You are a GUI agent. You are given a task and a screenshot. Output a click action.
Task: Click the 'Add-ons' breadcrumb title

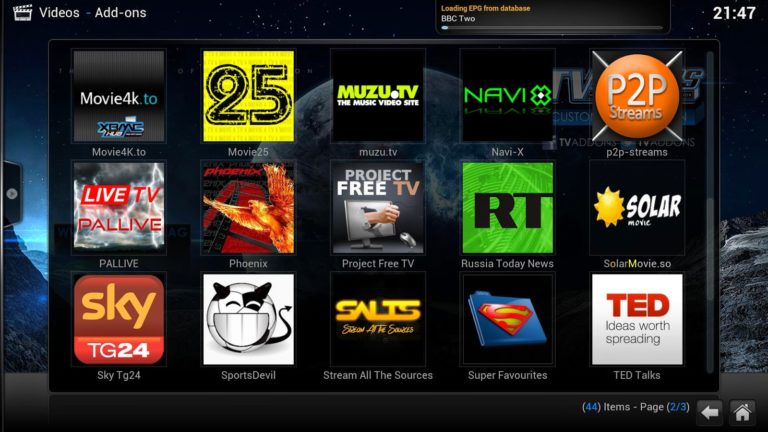120,13
